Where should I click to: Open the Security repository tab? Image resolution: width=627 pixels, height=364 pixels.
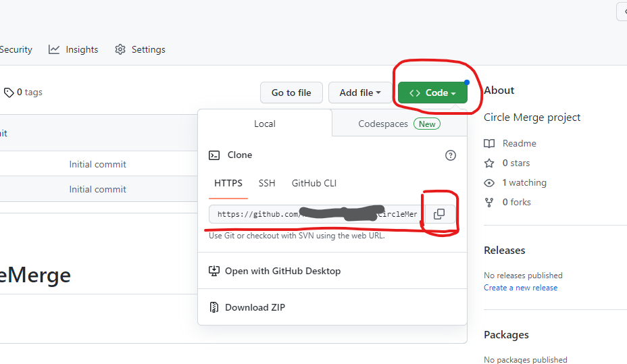(16, 49)
